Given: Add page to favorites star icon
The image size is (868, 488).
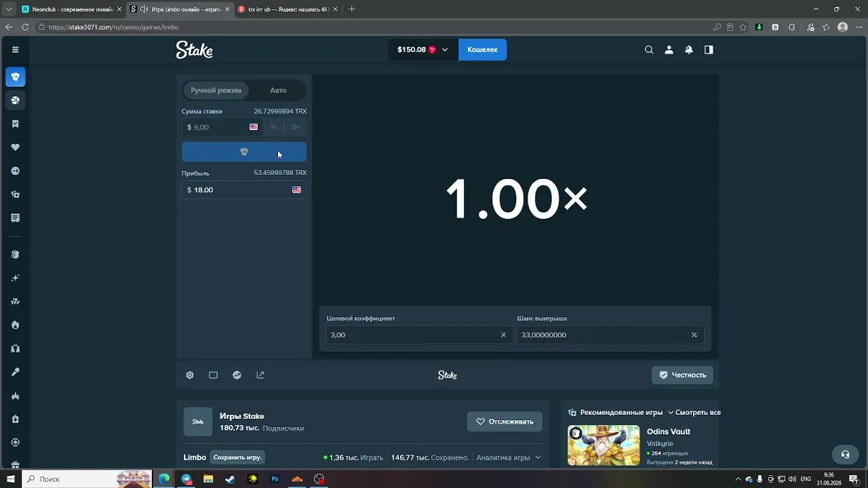Looking at the screenshot, I should 743,27.
